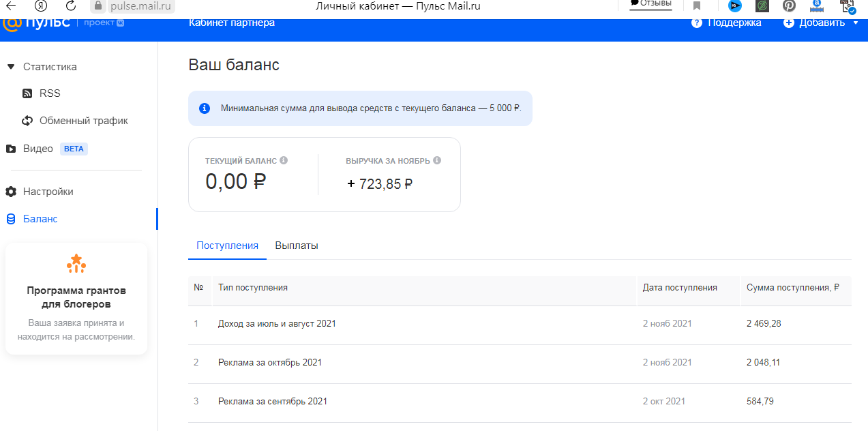Open Обменный трафик sidebar item

[x=84, y=121]
